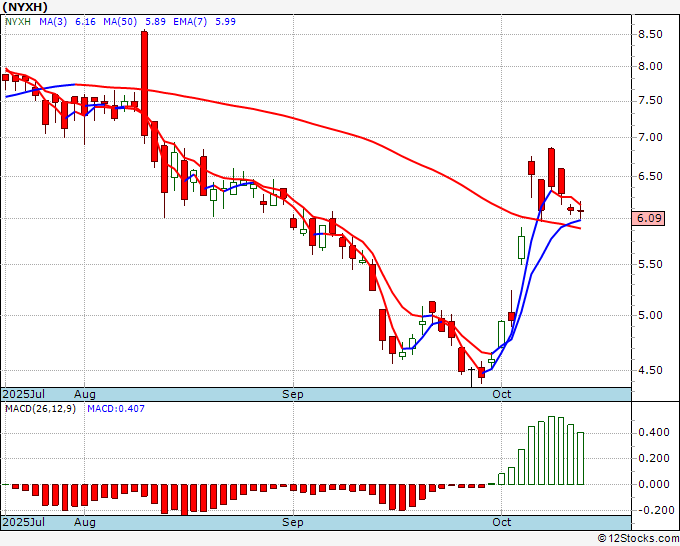Viewport: 680px width, 546px height.
Task: Click Oct on the price chart date axis
Action: (502, 394)
